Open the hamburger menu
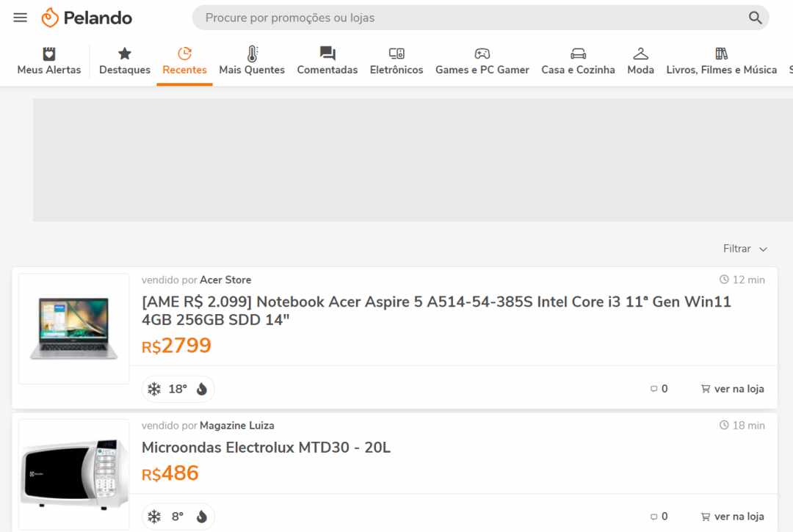The image size is (793, 532). (x=21, y=18)
